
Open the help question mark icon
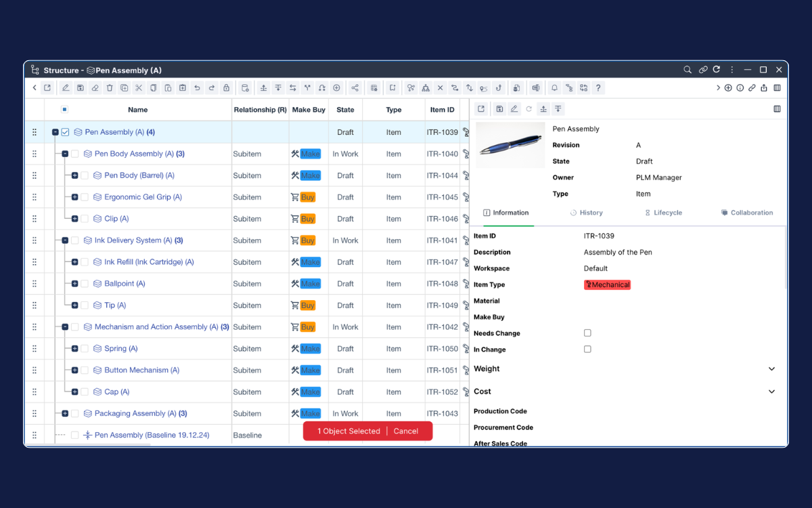598,88
